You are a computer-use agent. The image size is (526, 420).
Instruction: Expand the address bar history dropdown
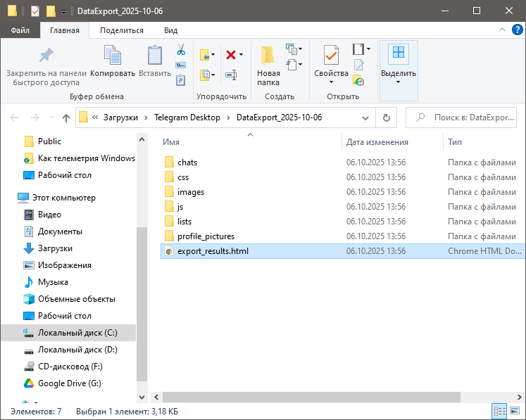(x=365, y=117)
